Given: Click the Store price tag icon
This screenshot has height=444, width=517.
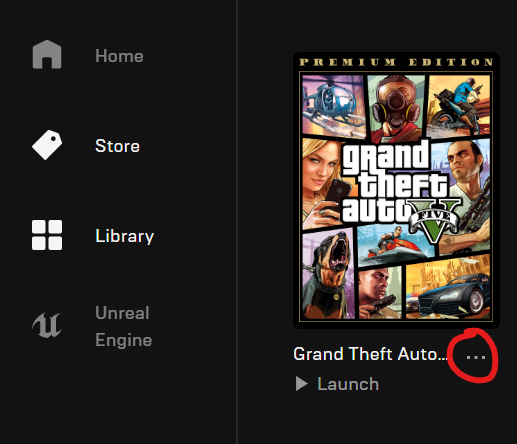Looking at the screenshot, I should pos(47,145).
